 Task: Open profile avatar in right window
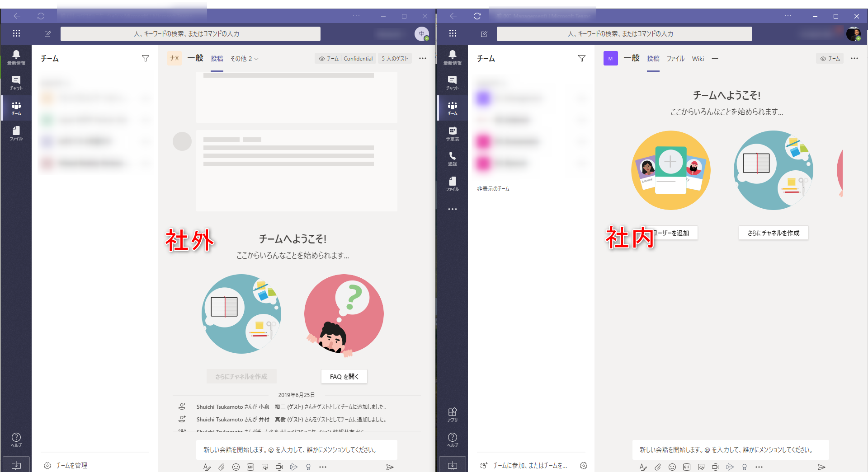854,34
